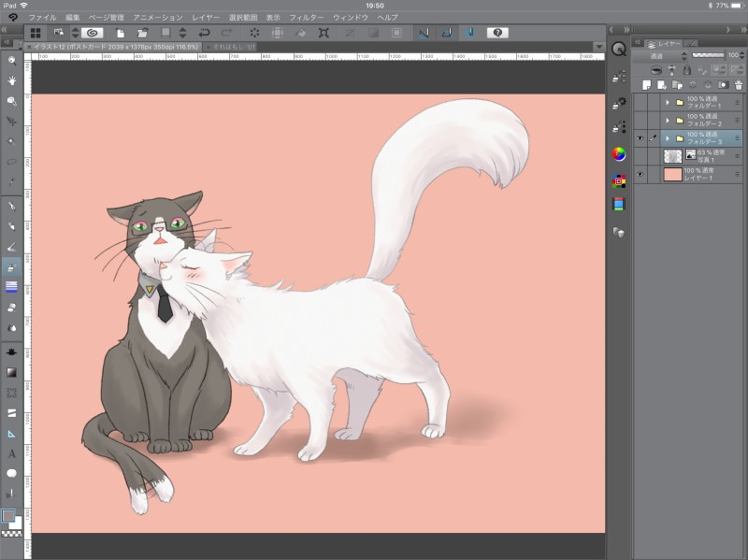The height and width of the screenshot is (560, 748).
Task: Show the hidden 写真1 layer
Action: pos(640,156)
